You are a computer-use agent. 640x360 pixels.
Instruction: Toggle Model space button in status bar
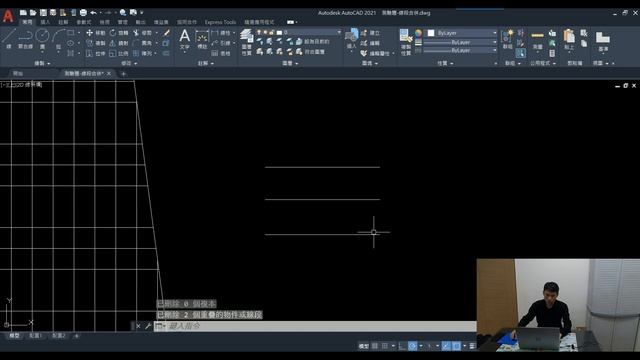click(363, 346)
